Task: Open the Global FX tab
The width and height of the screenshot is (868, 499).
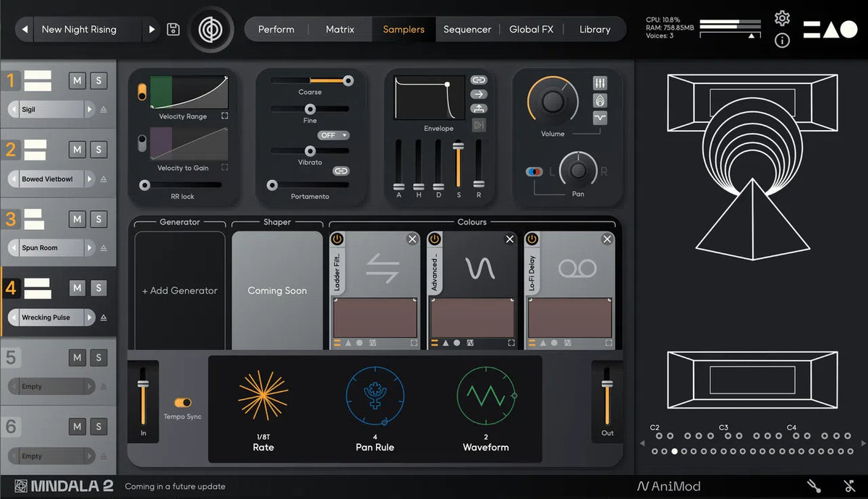Action: click(x=531, y=30)
